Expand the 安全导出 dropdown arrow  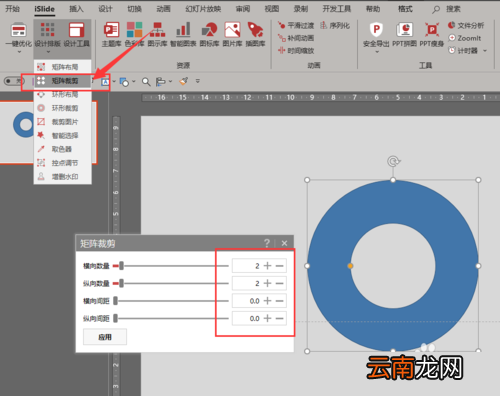tap(377, 52)
